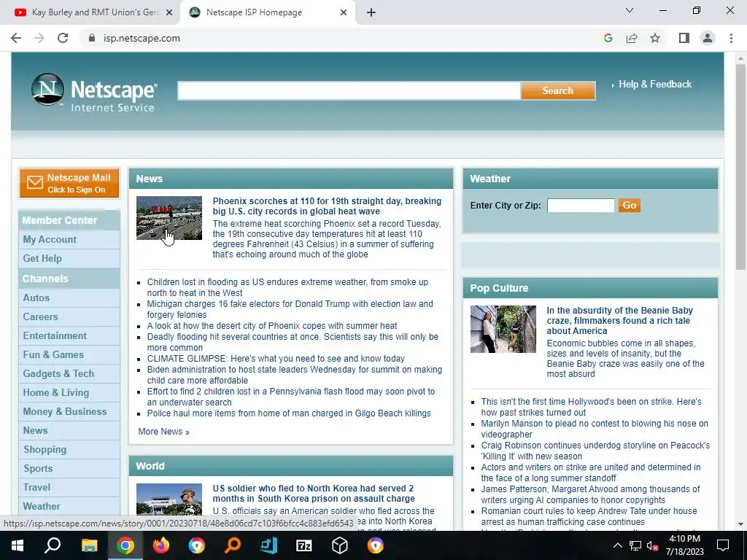Open File Explorer from taskbar
Image resolution: width=747 pixels, height=560 pixels.
(89, 545)
